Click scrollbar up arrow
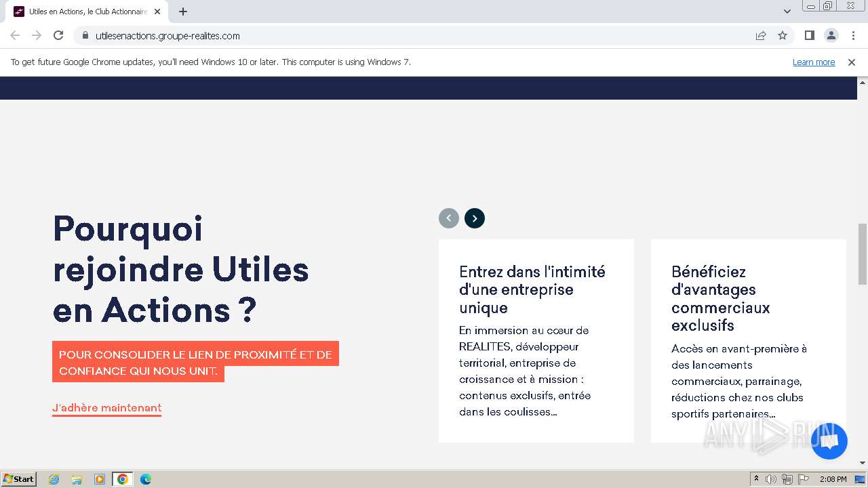Image resolution: width=868 pixels, height=488 pixels. point(863,82)
